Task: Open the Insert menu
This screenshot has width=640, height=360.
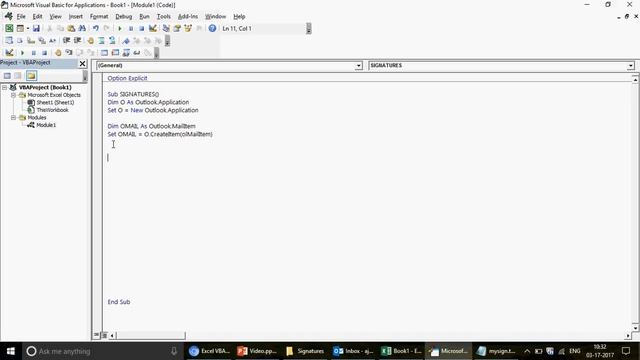Action: 76,16
